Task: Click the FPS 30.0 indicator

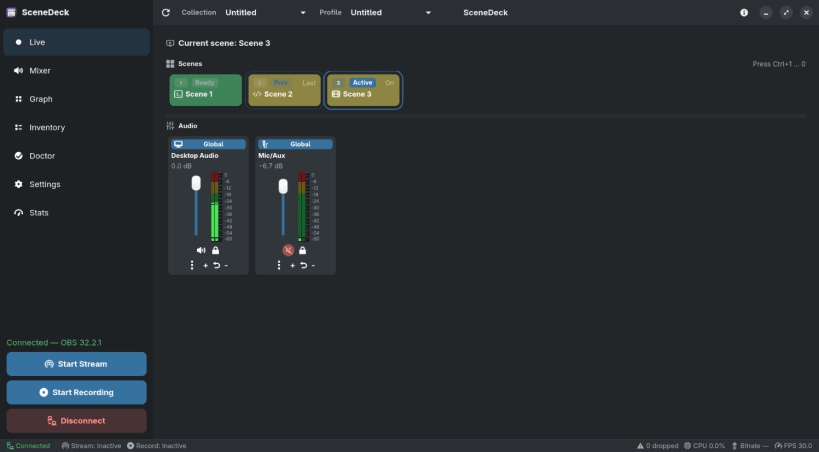Action: point(793,446)
